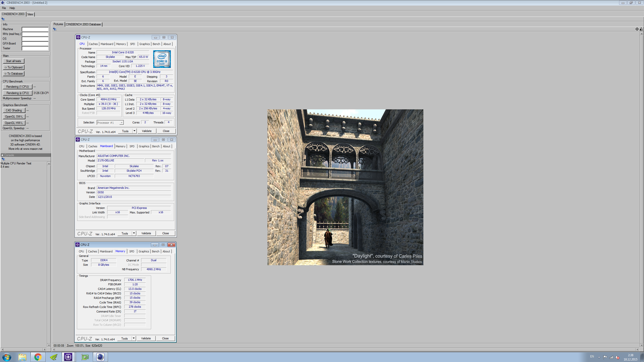Launch Google Chrome from the taskbar

(x=38, y=357)
